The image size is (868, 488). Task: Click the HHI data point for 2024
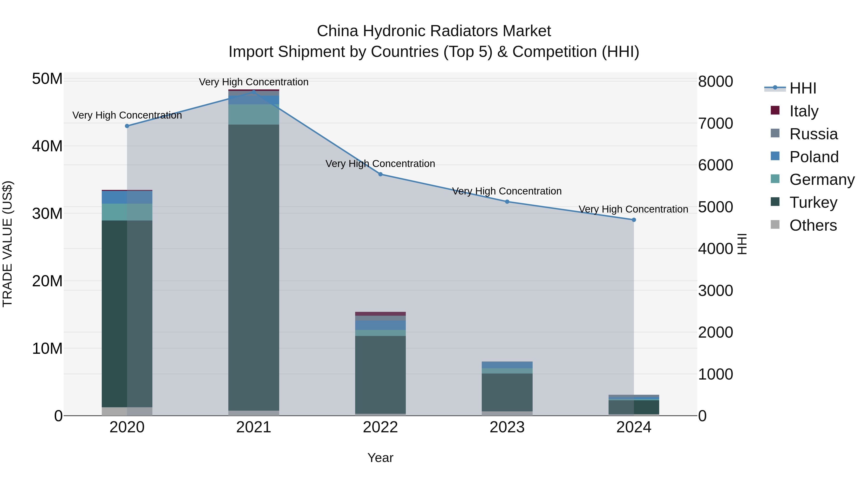coord(634,220)
